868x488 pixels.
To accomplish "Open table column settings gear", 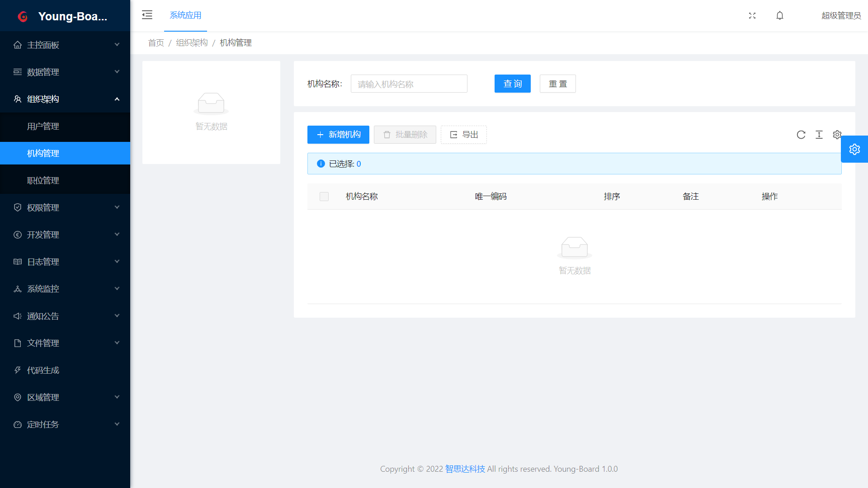I will coord(837,135).
